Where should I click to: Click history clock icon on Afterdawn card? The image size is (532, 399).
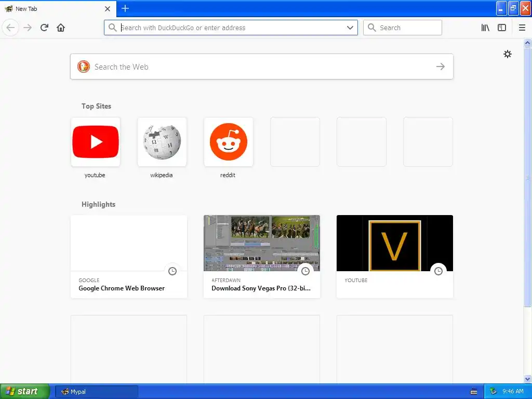point(305,271)
